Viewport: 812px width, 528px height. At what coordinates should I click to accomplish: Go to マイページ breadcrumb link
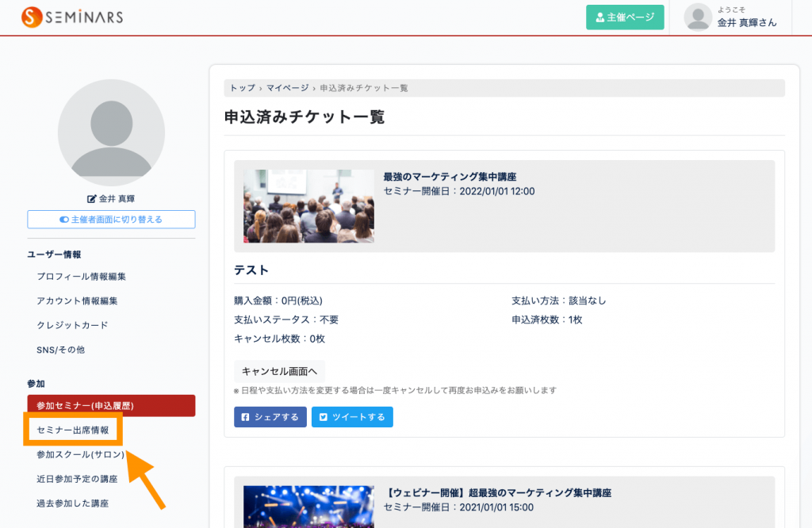tap(287, 88)
